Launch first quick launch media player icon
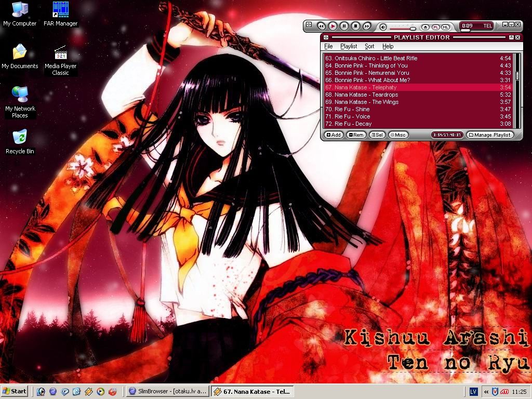Screen dimensions: 532x399 click(x=41, y=392)
